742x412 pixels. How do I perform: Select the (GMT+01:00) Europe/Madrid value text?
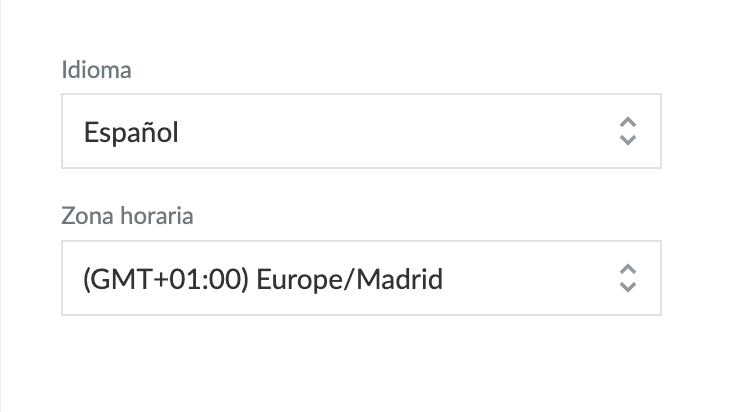263,278
